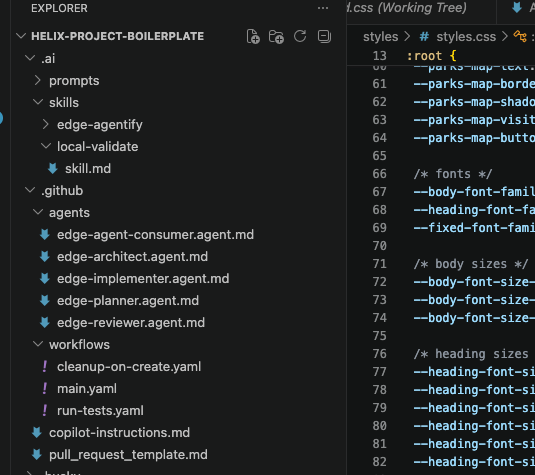535x475 pixels.
Task: Click the icon beside copilot-instructions.md
Action: (x=37, y=433)
